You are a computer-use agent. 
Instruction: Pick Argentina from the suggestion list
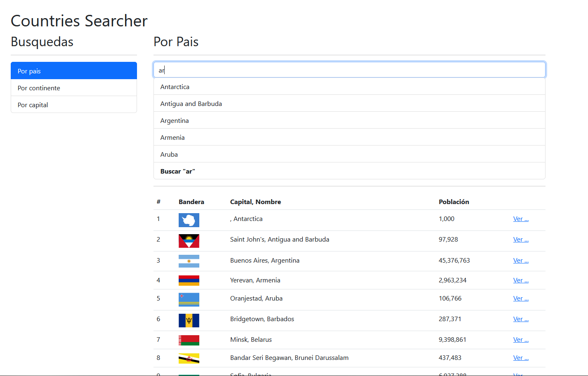[x=349, y=120]
